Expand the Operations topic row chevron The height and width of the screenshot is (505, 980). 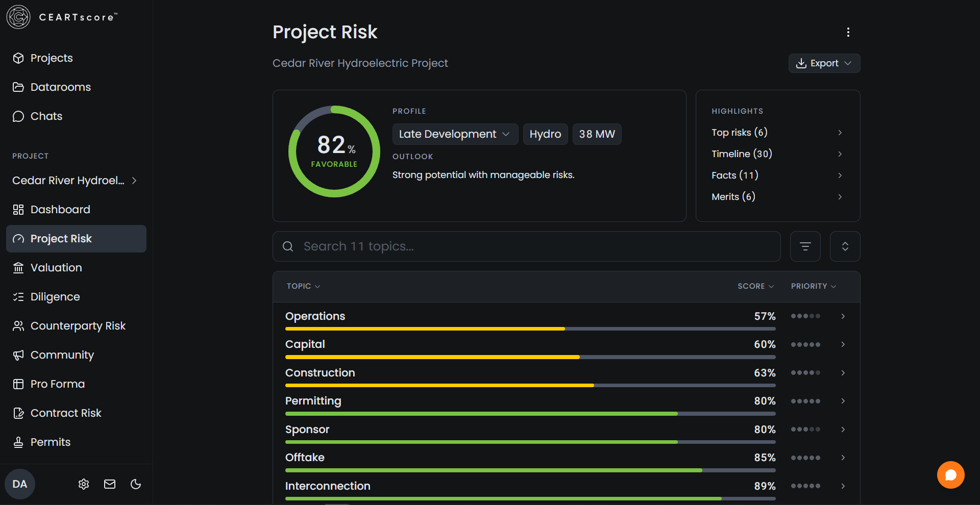click(843, 316)
